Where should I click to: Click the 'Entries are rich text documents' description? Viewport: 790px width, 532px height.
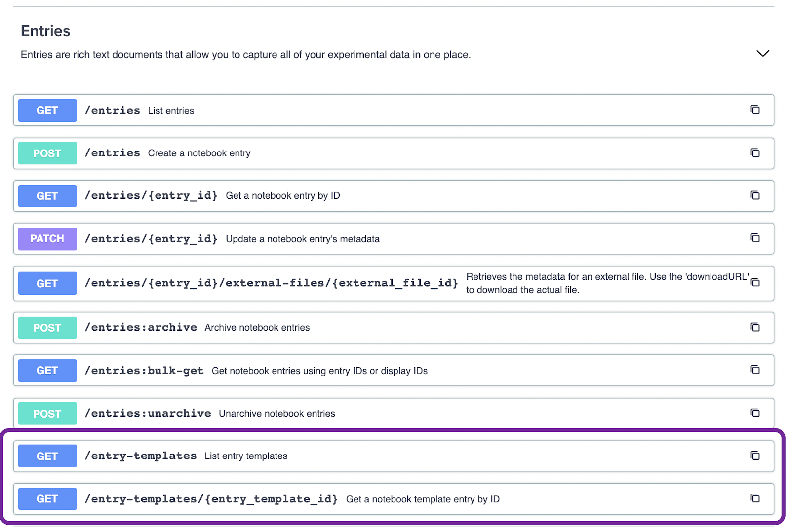coord(246,55)
